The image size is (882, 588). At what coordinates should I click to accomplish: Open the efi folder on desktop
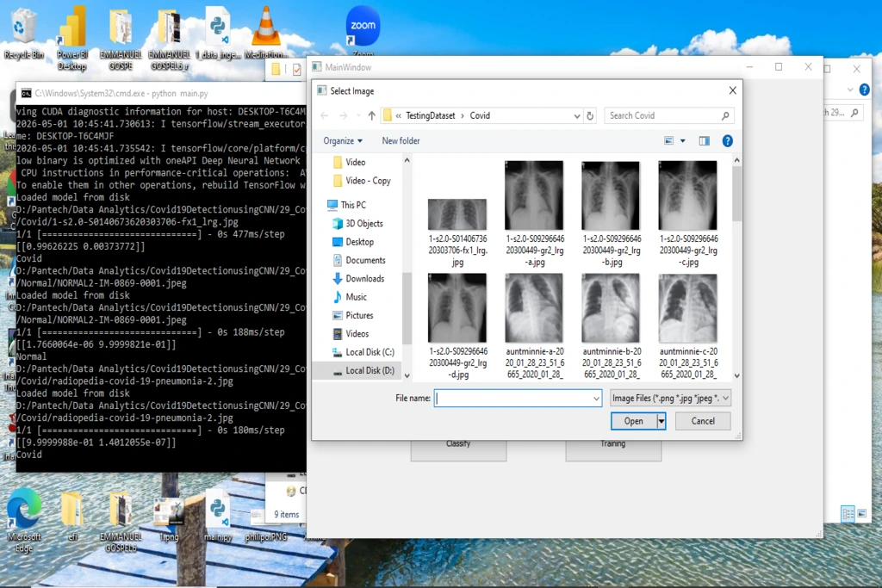pyautogui.click(x=72, y=516)
